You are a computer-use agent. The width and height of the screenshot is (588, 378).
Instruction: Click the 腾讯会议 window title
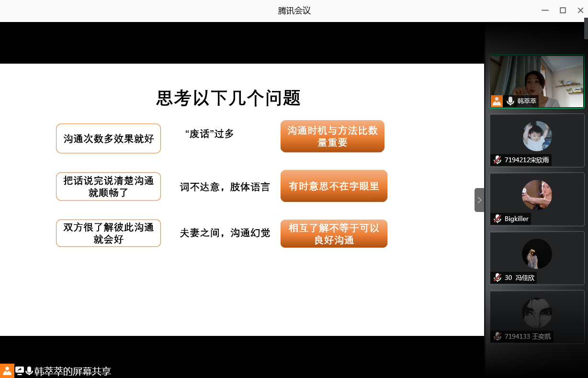[294, 11]
